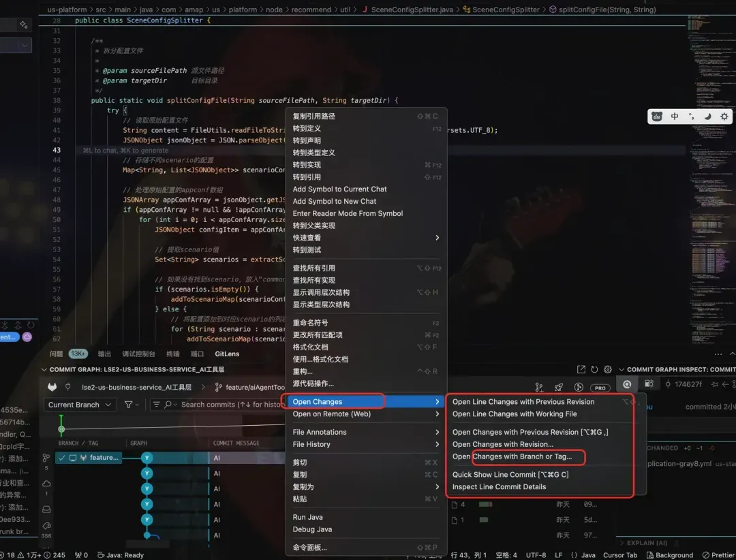736x560 pixels.
Task: Expand Open on Remote (Web) submenu
Action: (x=366, y=414)
